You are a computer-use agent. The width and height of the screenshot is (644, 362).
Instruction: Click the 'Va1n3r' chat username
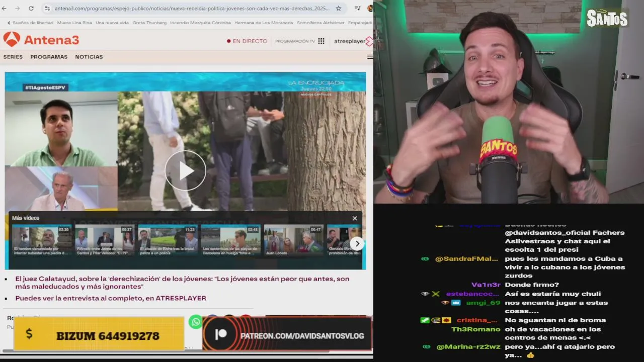[x=486, y=285]
